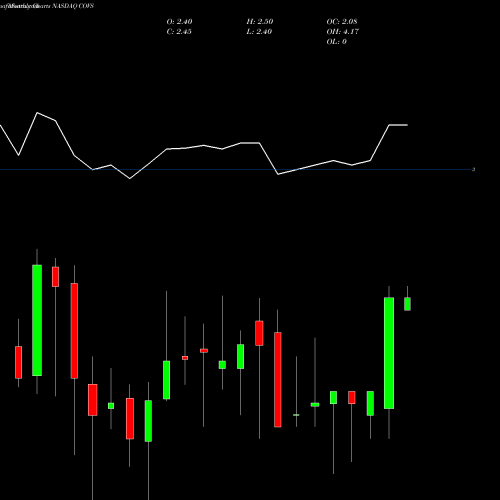The image size is (500, 500).
Task: Click the last small green candlestick
Action: (407, 304)
